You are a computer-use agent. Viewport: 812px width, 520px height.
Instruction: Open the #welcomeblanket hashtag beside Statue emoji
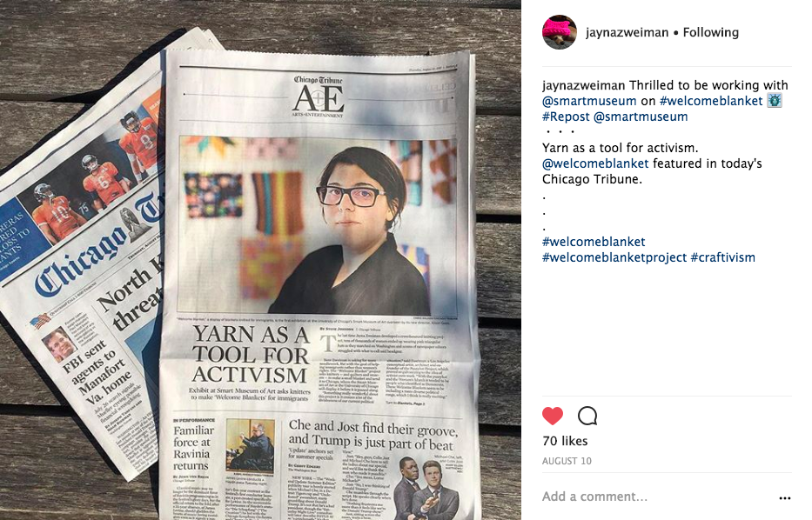711,101
